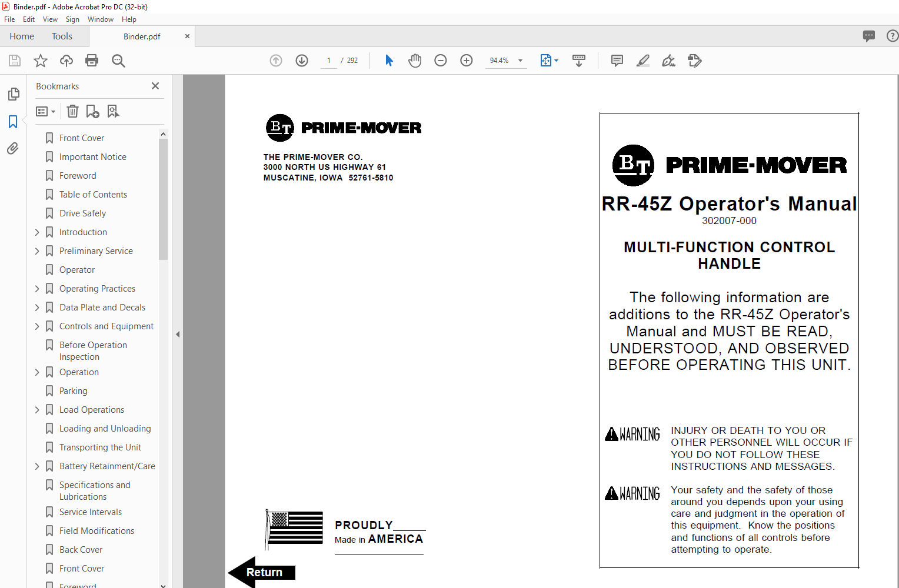The width and height of the screenshot is (899, 588).
Task: Add a new bookmark icon
Action: click(93, 111)
